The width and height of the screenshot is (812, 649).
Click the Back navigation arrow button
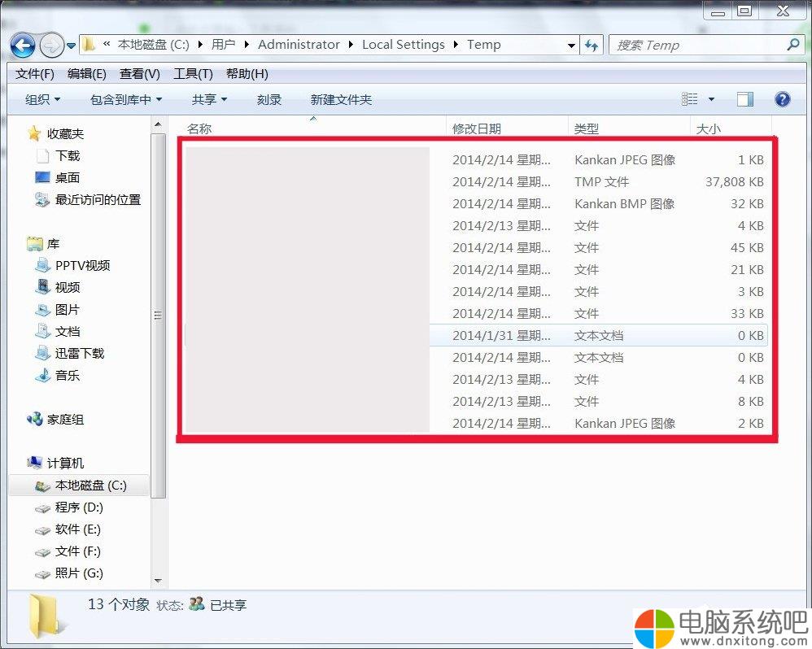(x=23, y=45)
